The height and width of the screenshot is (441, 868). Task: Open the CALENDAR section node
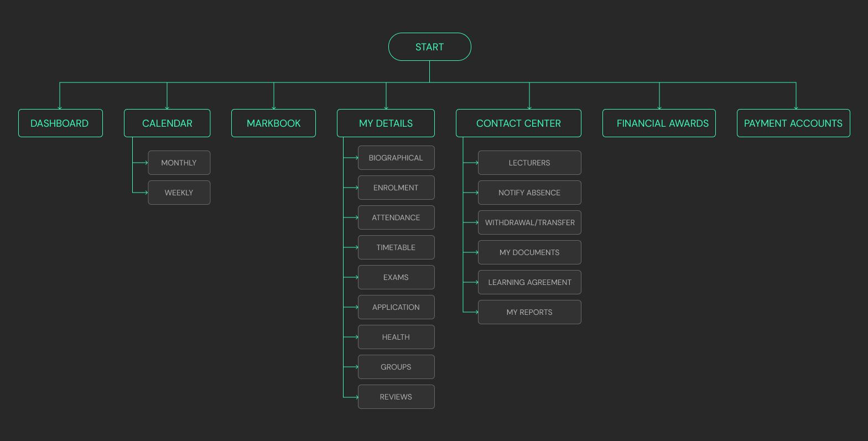167,123
